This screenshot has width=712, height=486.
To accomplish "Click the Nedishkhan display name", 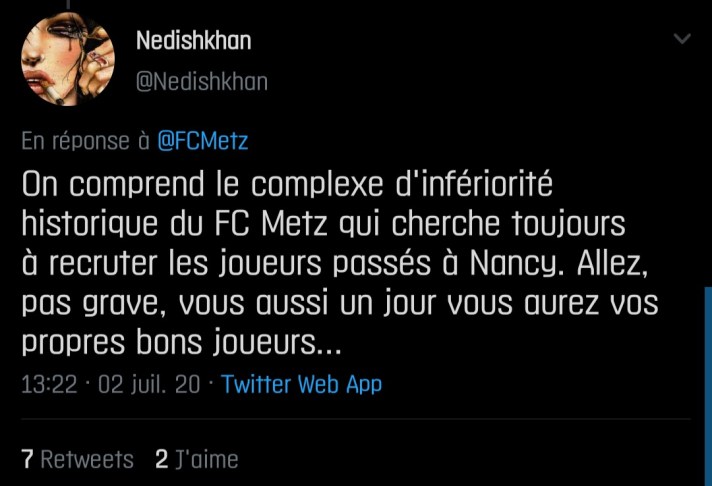I will (x=194, y=41).
